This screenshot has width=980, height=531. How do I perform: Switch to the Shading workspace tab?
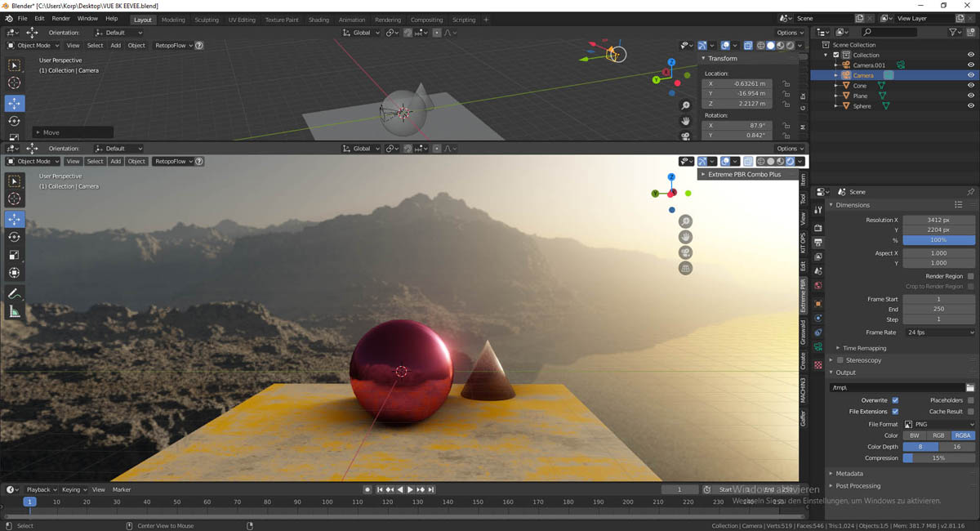coord(318,20)
